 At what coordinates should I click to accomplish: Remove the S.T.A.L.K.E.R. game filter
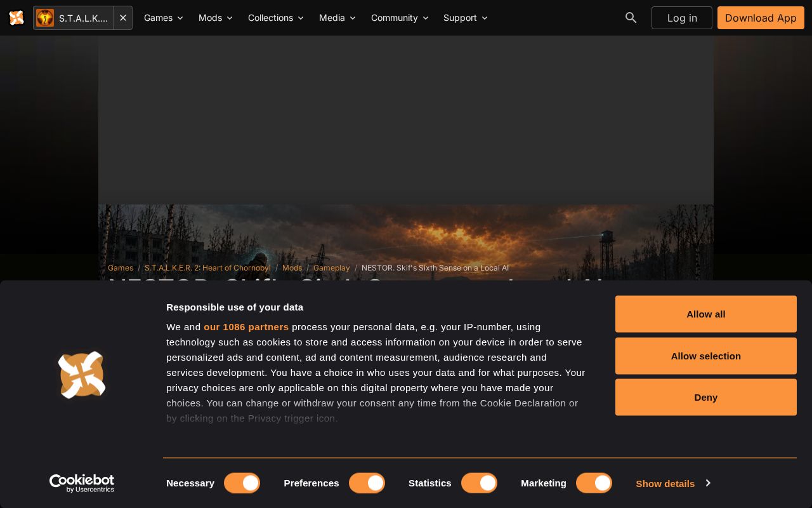[x=123, y=18]
